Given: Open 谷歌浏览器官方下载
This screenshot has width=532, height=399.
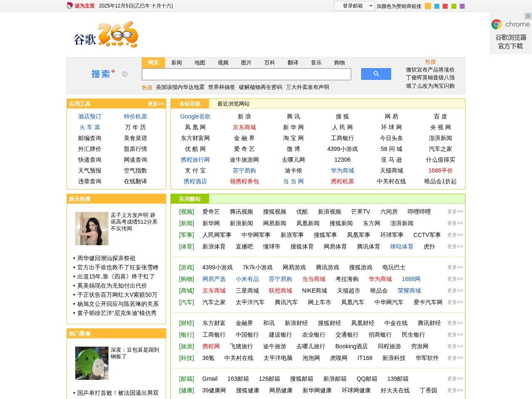Looking at the screenshot, I should pyautogui.click(x=511, y=42).
